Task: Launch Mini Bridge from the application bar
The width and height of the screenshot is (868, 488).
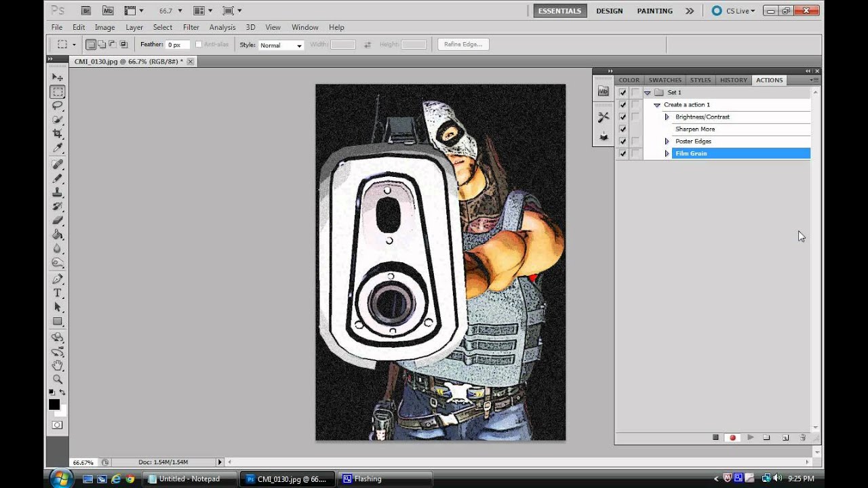Action: 108,11
